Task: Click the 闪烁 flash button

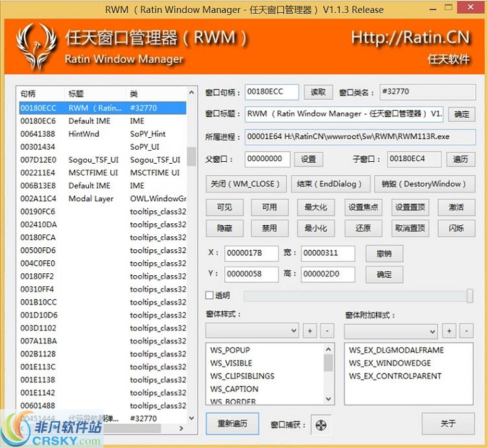Action: point(456,229)
